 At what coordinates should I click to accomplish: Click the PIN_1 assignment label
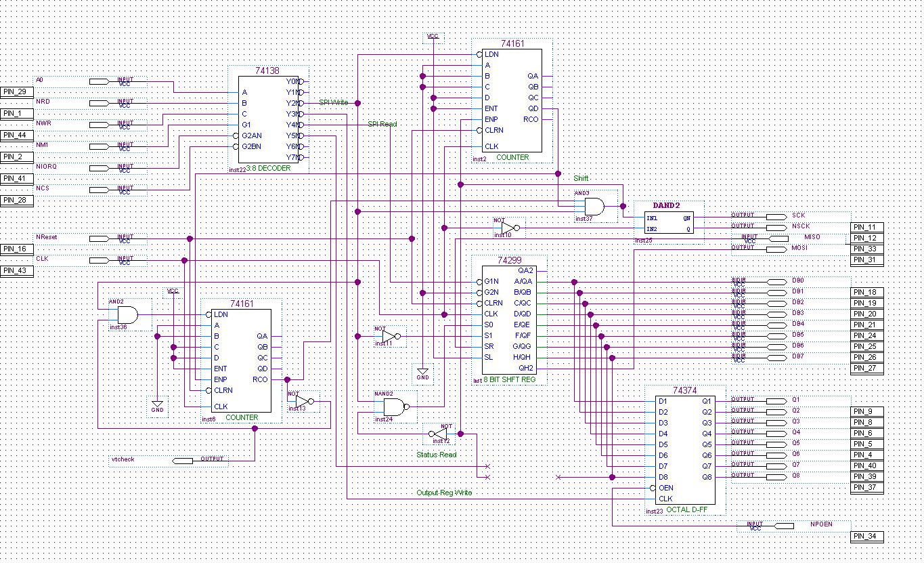click(x=16, y=113)
